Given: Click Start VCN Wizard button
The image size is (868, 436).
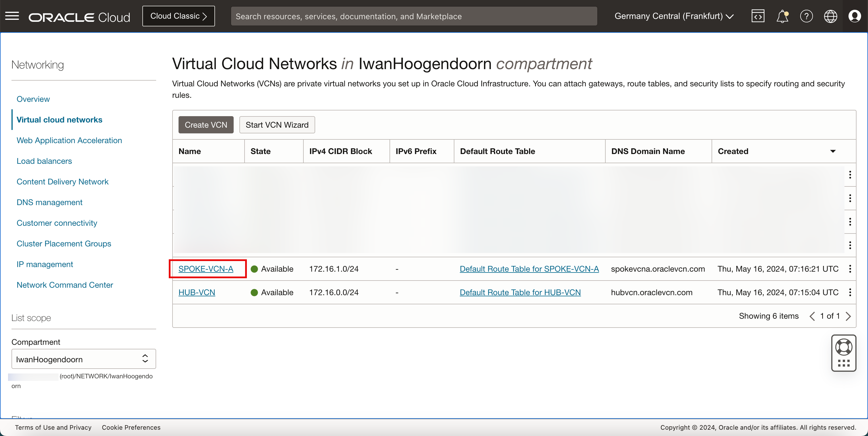Looking at the screenshot, I should [x=277, y=125].
